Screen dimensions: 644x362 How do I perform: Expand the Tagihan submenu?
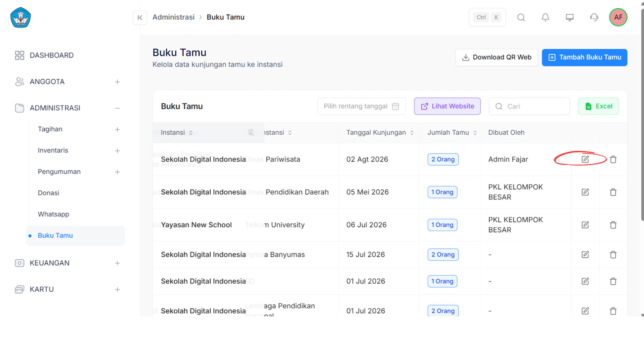pyautogui.click(x=117, y=129)
